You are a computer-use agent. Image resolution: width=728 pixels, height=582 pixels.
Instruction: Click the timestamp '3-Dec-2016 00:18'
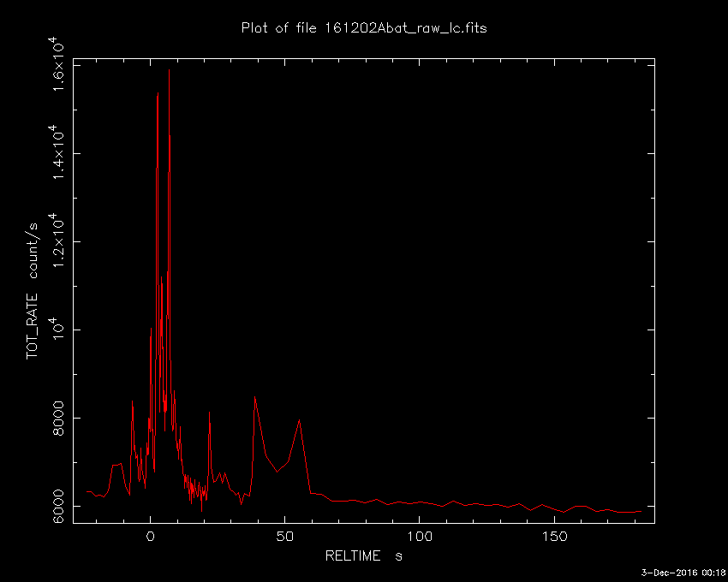683,573
